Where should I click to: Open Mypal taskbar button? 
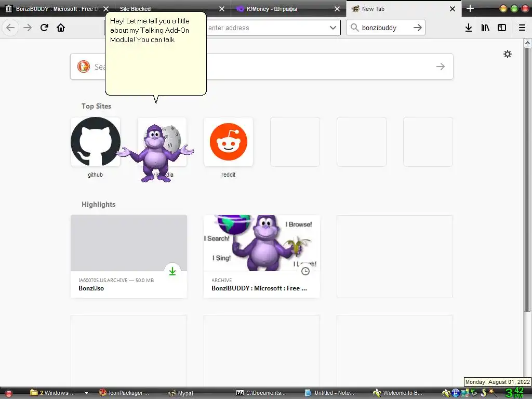click(x=181, y=393)
